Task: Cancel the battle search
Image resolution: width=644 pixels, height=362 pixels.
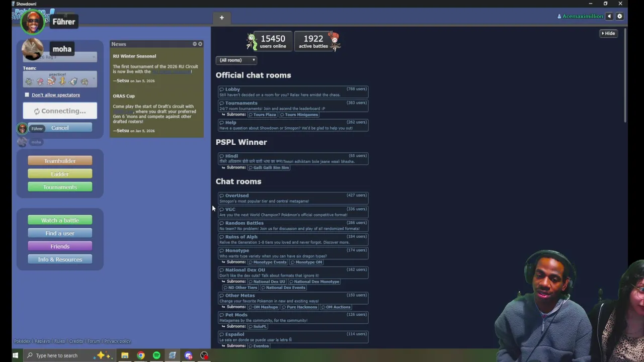Action: click(60, 128)
